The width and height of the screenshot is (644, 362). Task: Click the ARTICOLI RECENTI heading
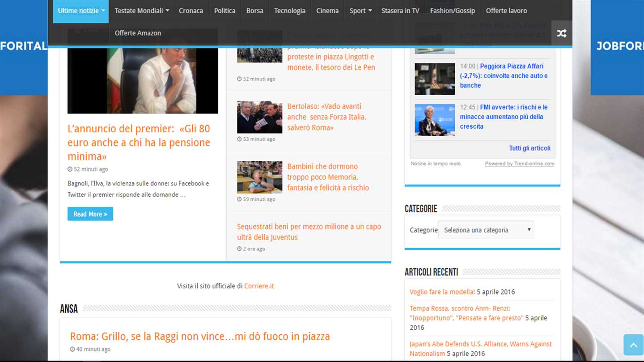tap(431, 272)
